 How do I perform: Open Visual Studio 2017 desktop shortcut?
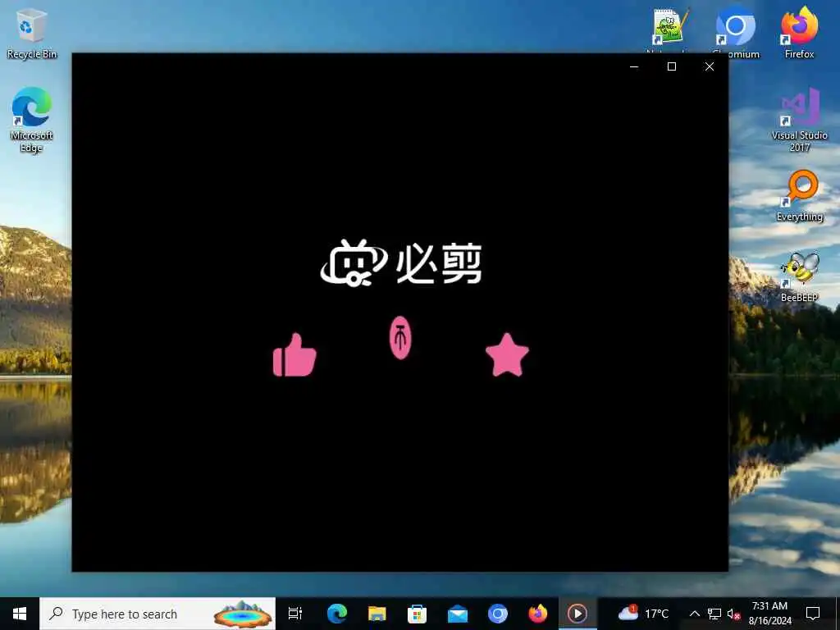coord(799,120)
